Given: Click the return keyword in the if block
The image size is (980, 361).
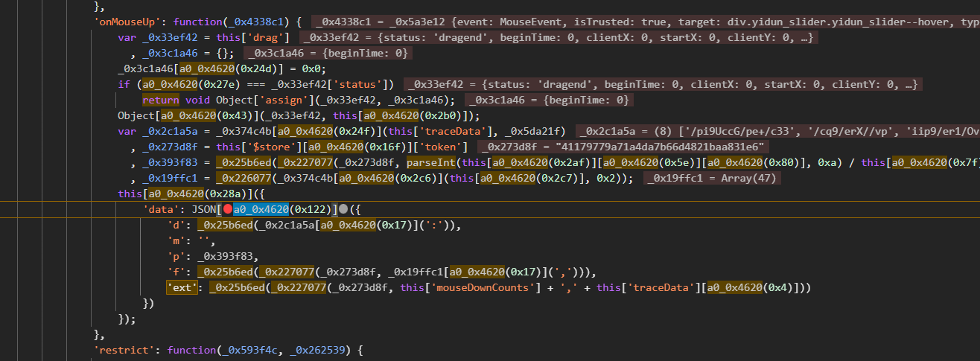Looking at the screenshot, I should coord(160,100).
